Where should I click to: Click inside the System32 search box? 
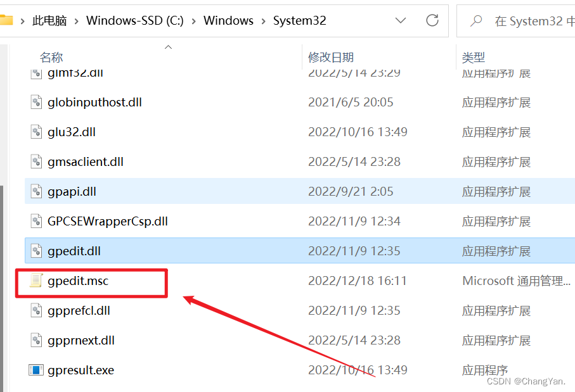tap(526, 20)
